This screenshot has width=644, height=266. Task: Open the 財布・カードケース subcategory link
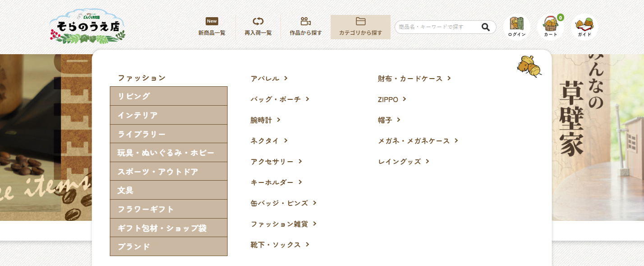point(414,78)
